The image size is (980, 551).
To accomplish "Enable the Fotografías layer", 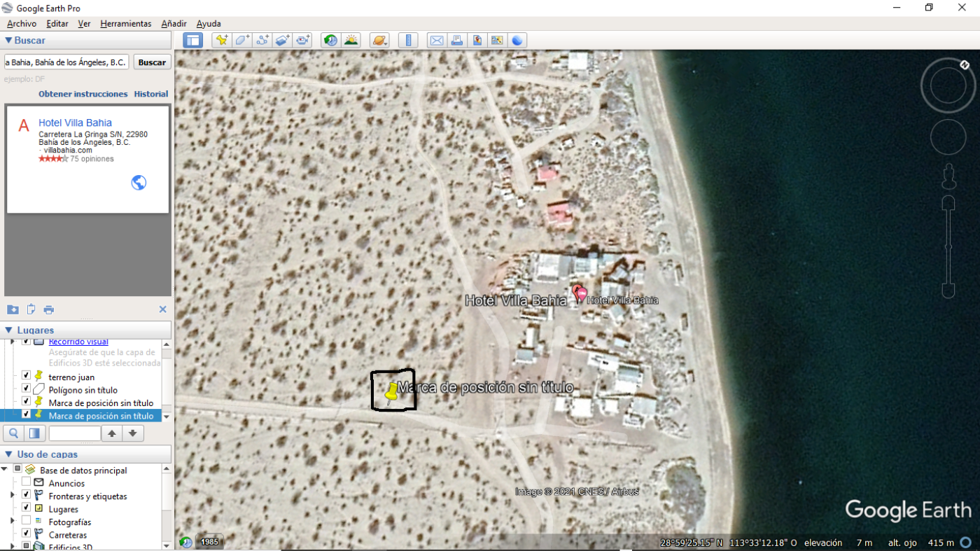I will [26, 521].
